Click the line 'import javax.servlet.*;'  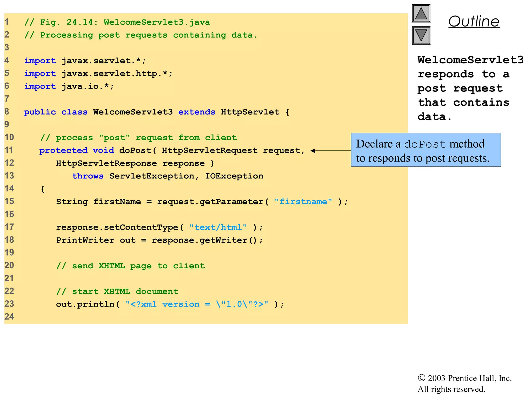click(x=85, y=61)
